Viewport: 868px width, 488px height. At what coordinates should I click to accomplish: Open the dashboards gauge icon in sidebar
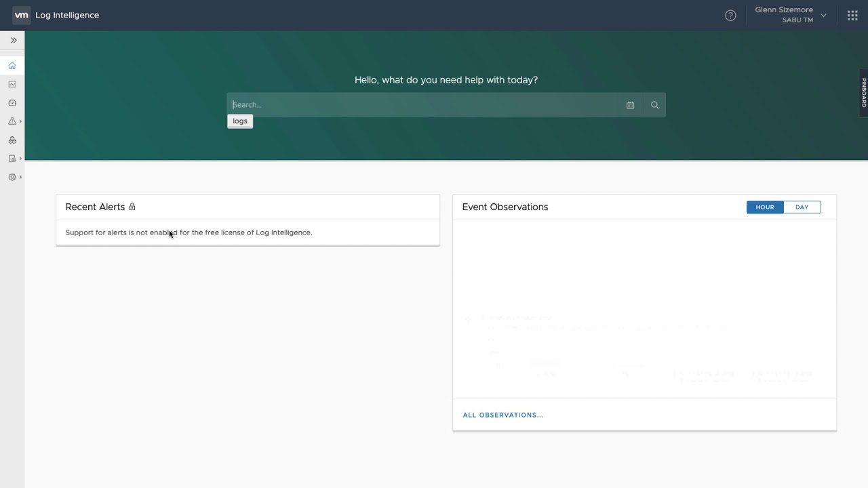[x=12, y=103]
